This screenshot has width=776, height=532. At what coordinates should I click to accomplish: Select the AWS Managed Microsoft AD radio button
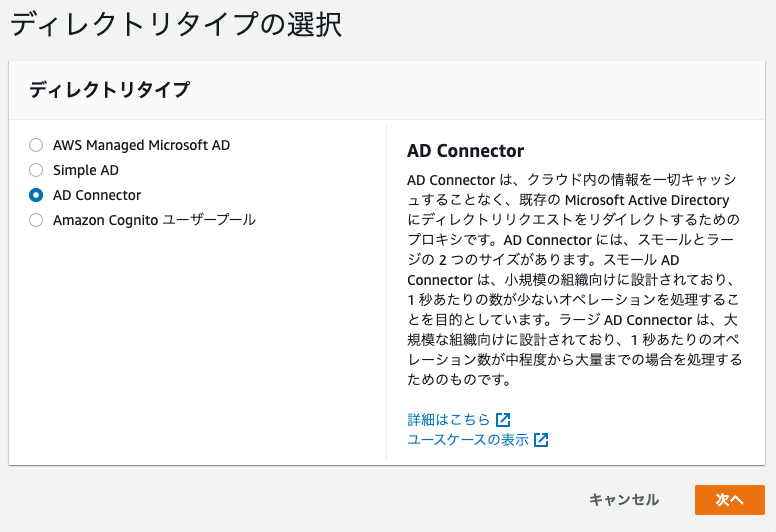tap(36, 145)
